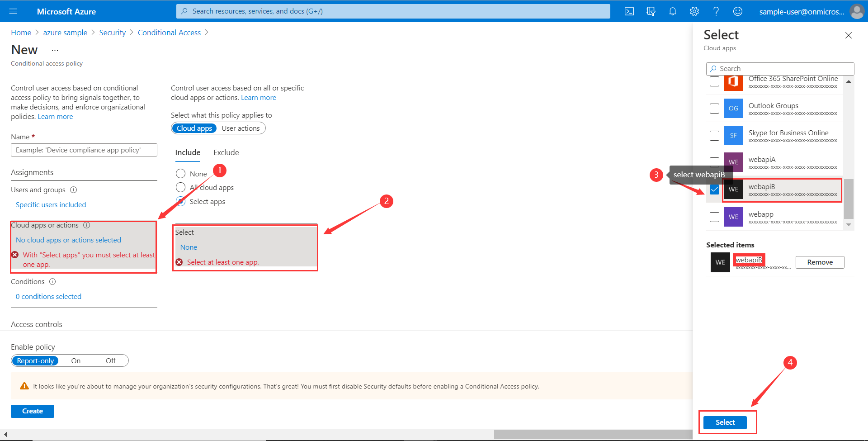The image size is (868, 441).
Task: Open Learn more link under policy description
Action: click(55, 117)
